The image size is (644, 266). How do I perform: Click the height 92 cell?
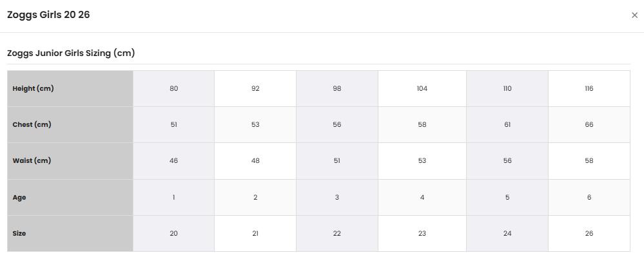[255, 88]
